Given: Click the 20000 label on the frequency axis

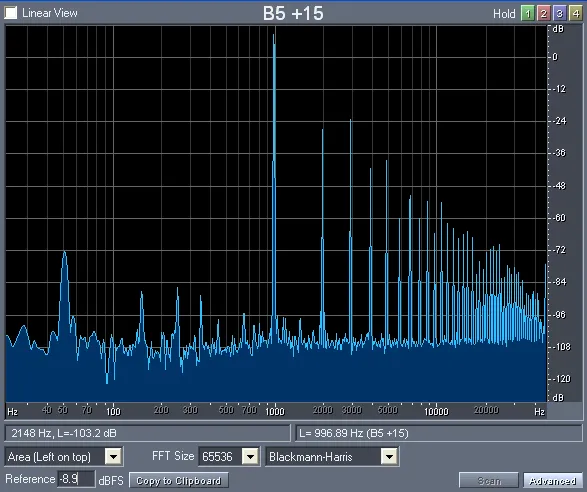Looking at the screenshot, I should pos(486,410).
